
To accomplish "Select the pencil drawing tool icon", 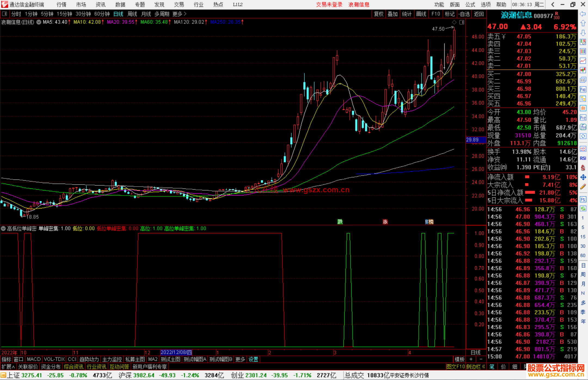I will [583, 187].
